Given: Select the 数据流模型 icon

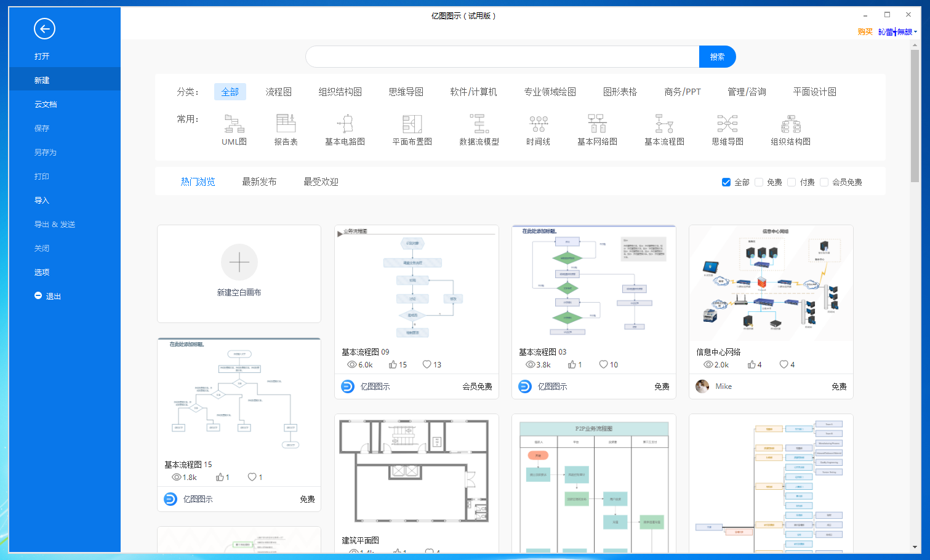Looking at the screenshot, I should pyautogui.click(x=479, y=124).
